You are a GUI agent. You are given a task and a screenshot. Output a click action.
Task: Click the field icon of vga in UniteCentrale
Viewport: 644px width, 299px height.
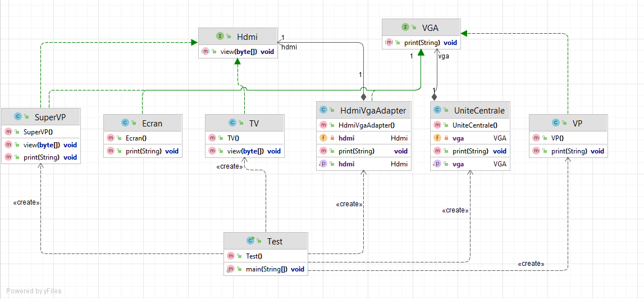click(437, 138)
